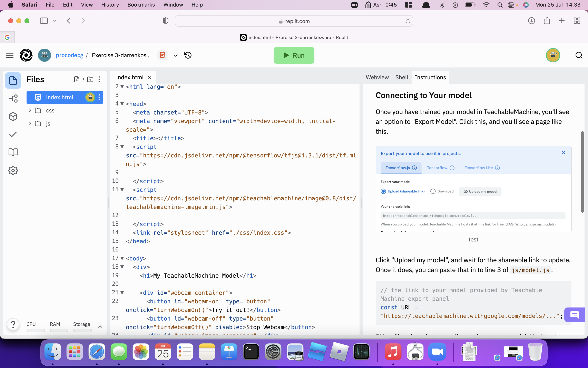Click Upload my model button
This screenshot has height=368, width=588.
480,192
